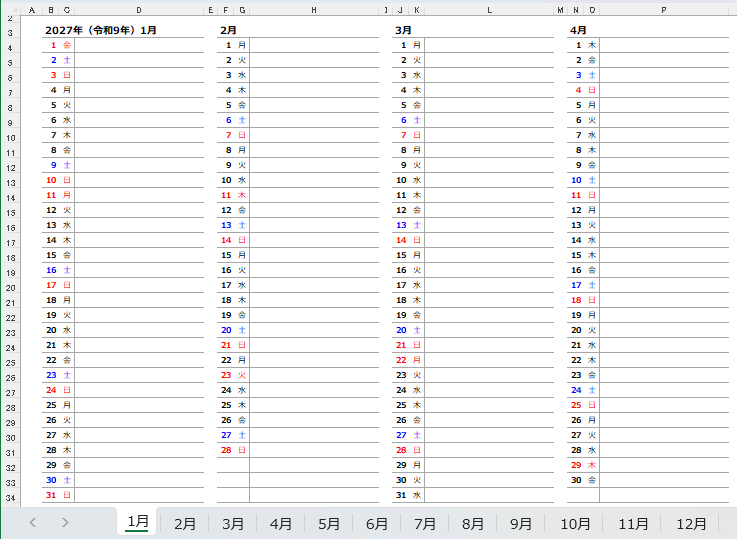Select column L header

[x=489, y=10]
